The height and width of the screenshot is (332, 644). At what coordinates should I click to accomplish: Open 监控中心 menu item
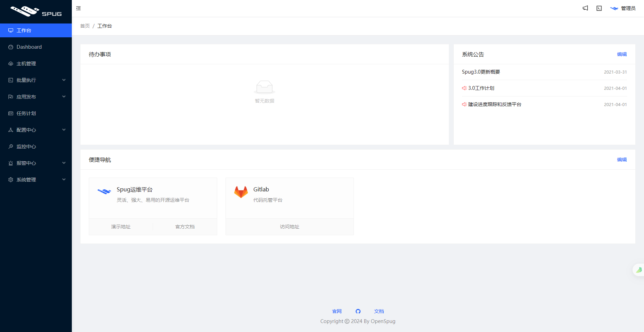(x=36, y=146)
